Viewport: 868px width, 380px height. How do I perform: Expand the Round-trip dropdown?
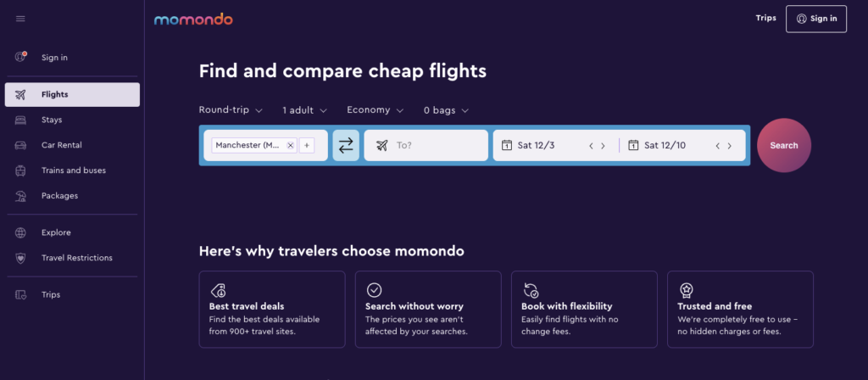[x=231, y=110]
